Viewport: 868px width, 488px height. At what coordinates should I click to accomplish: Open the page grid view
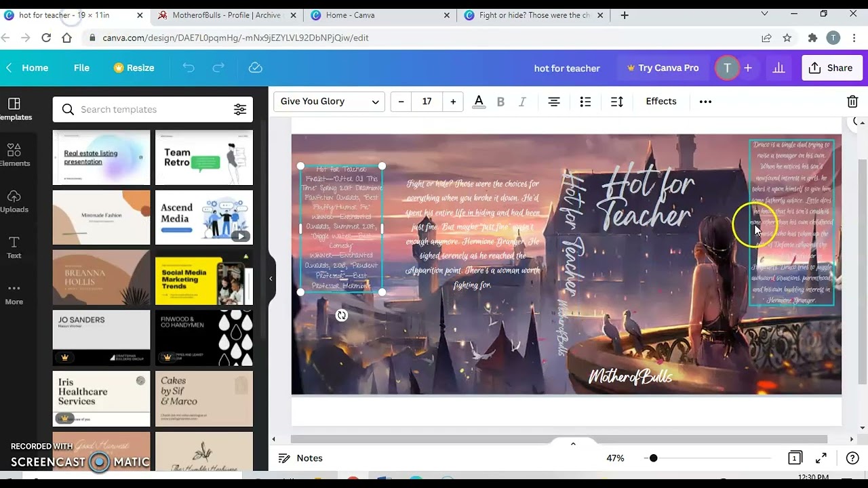tap(795, 458)
